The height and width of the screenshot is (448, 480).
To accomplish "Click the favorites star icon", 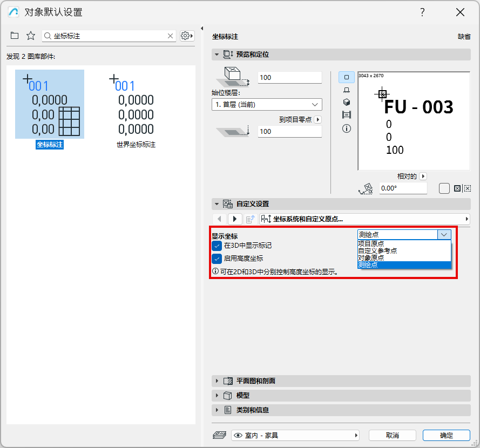I will click(x=31, y=36).
